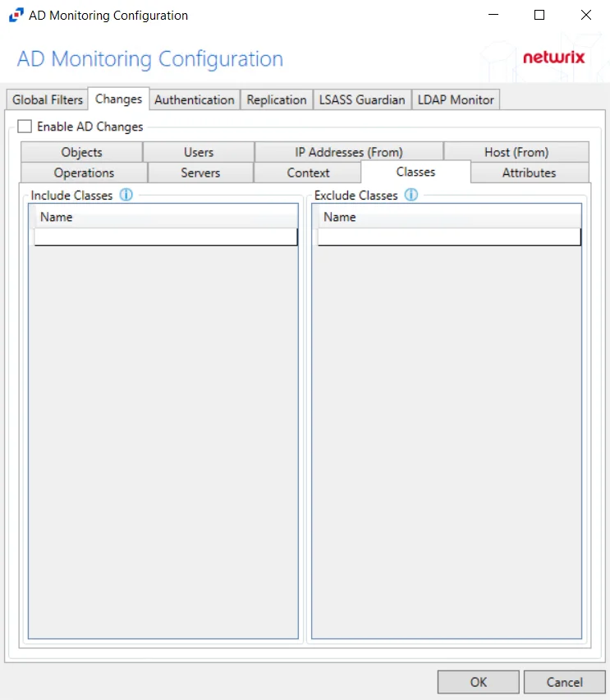Click the app icon in title bar
610x700 pixels.
[16, 15]
